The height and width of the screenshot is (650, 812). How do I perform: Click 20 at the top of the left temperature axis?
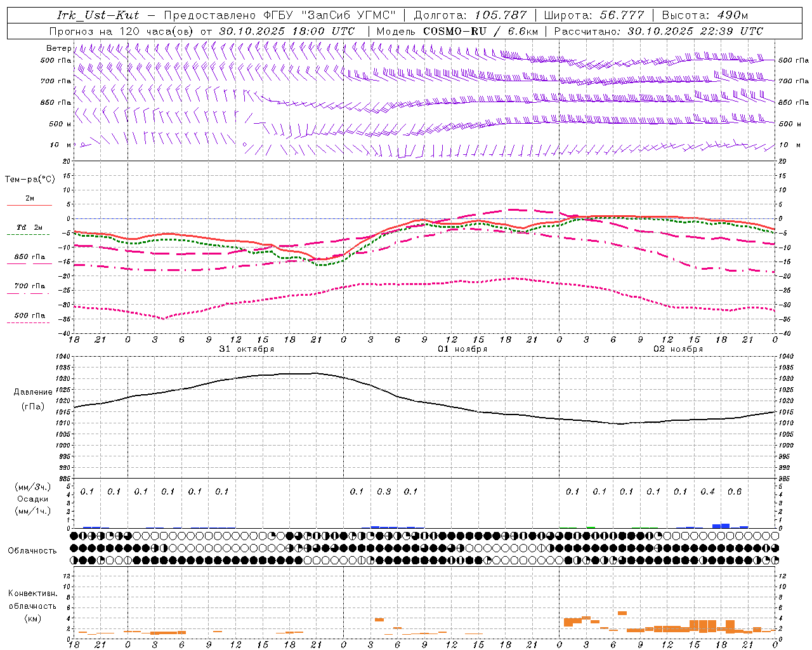click(x=68, y=161)
